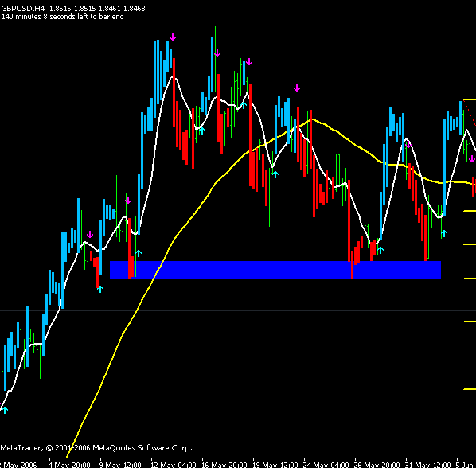Select the "31 May 12:00" time axis label
This screenshot has width=476, height=468.
(x=428, y=465)
